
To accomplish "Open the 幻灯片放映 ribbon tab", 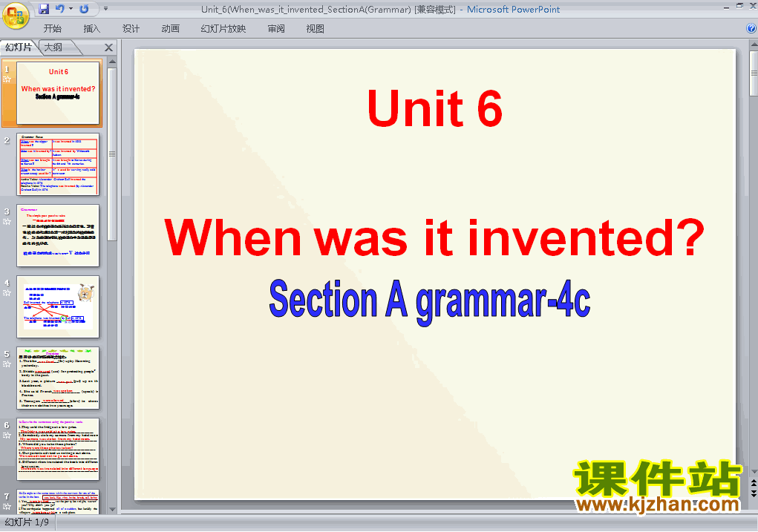I will 223,28.
